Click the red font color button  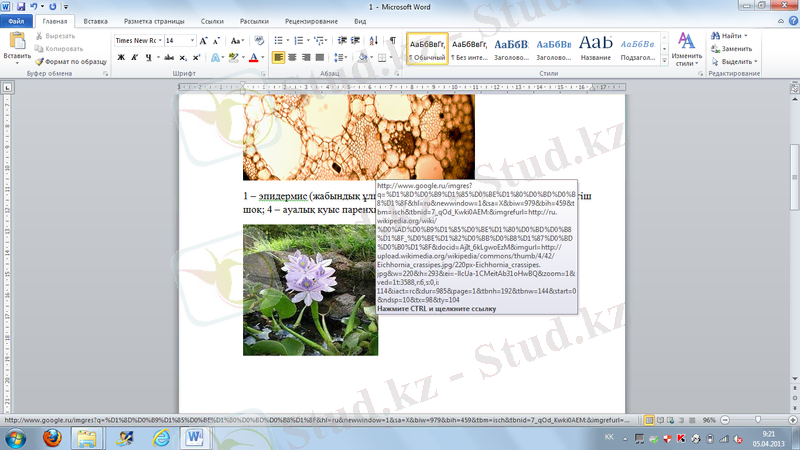pos(253,58)
